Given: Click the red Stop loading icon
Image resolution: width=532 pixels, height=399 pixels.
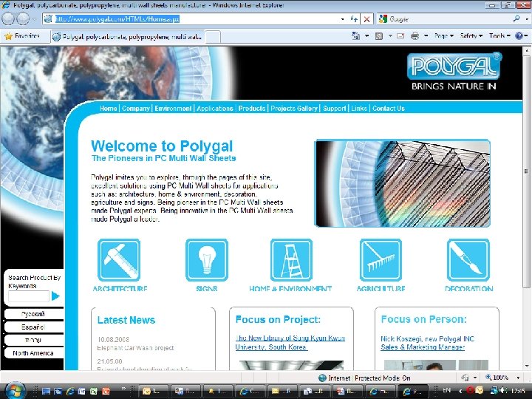Looking at the screenshot, I should [x=366, y=19].
